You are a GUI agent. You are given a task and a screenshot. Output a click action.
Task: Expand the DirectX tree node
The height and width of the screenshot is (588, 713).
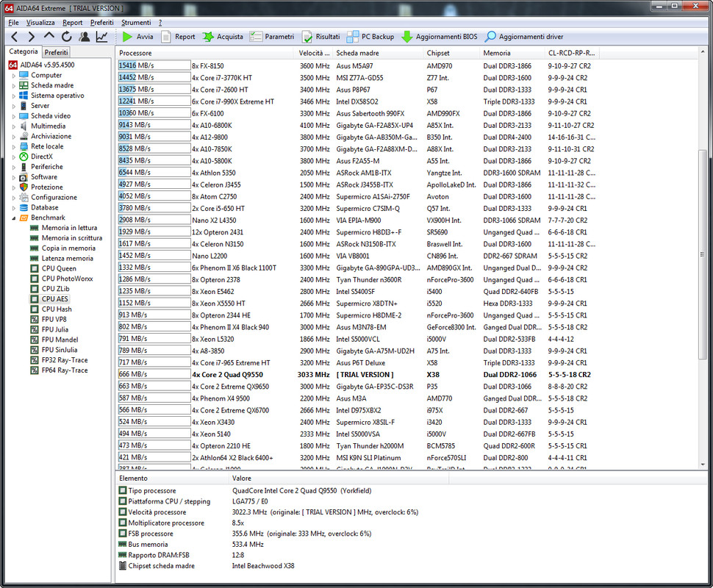(x=14, y=157)
